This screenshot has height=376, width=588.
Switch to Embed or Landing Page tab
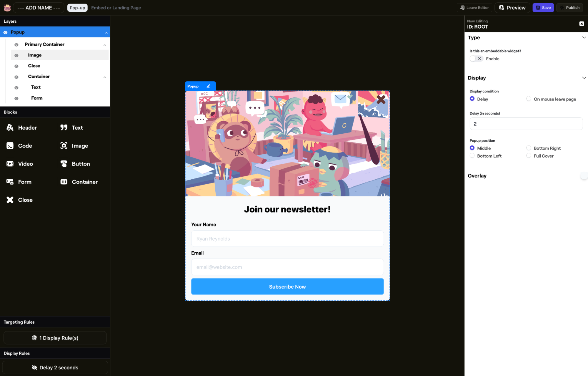click(116, 8)
